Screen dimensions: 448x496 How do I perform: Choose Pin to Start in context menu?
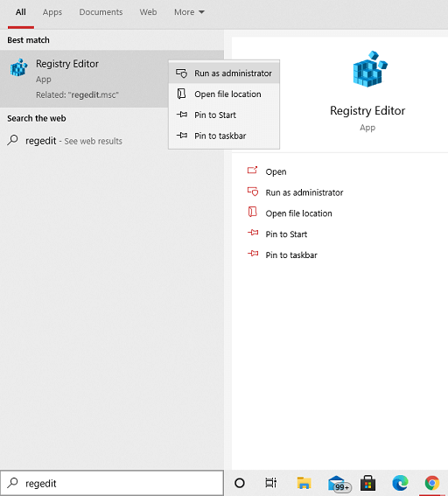[224, 115]
